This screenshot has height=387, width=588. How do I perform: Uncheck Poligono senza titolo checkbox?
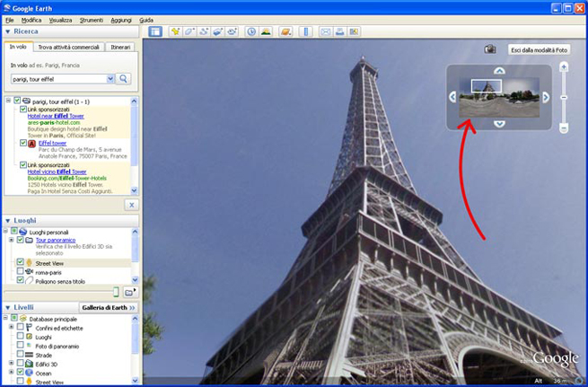click(x=21, y=280)
